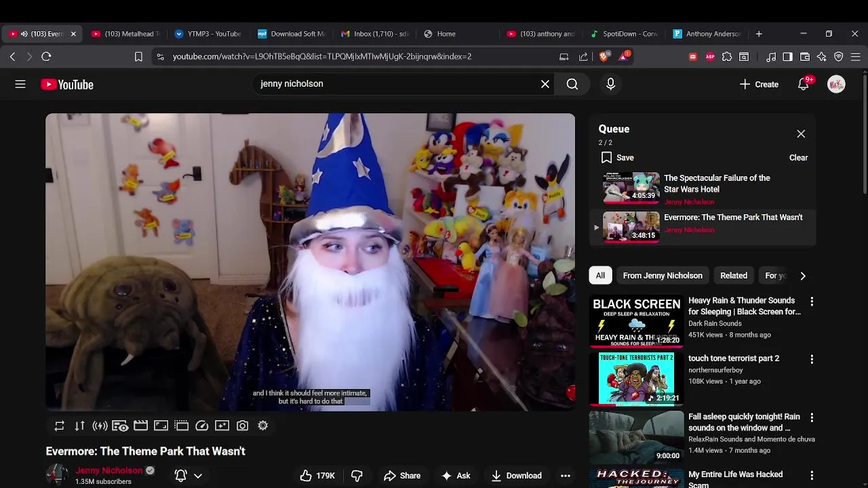Image resolution: width=868 pixels, height=488 pixels.
Task: Open options for 'My Entire Life Was Hacked'
Action: (812, 476)
